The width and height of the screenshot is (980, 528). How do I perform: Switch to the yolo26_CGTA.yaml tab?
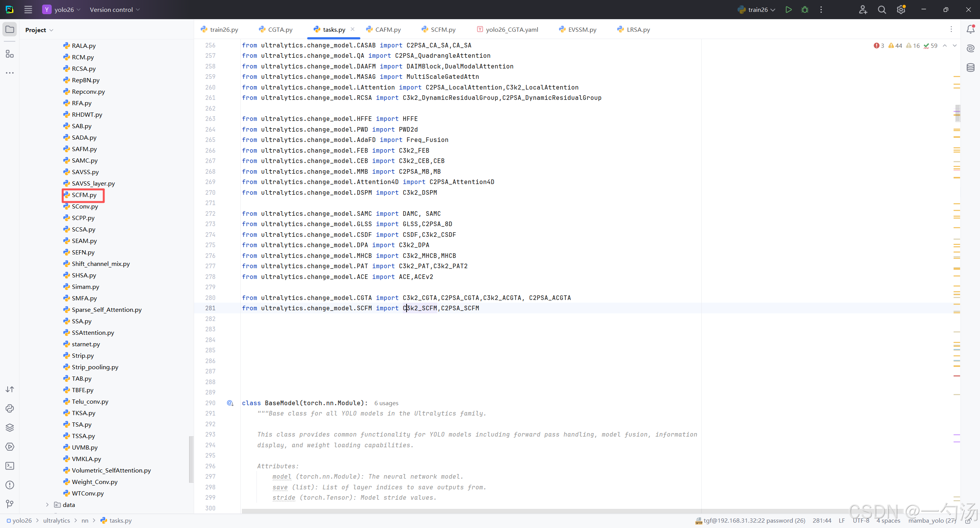[508, 29]
